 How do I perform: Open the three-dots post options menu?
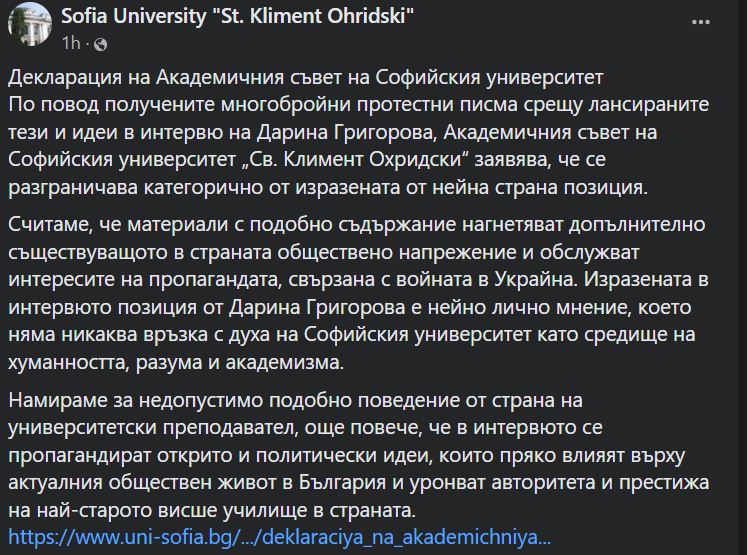pos(700,22)
